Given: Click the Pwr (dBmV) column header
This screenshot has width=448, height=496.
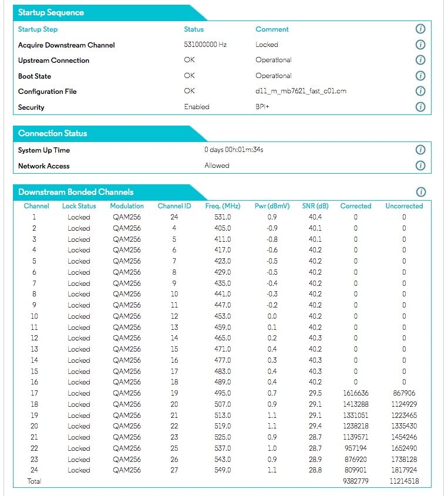Looking at the screenshot, I should click(272, 206).
